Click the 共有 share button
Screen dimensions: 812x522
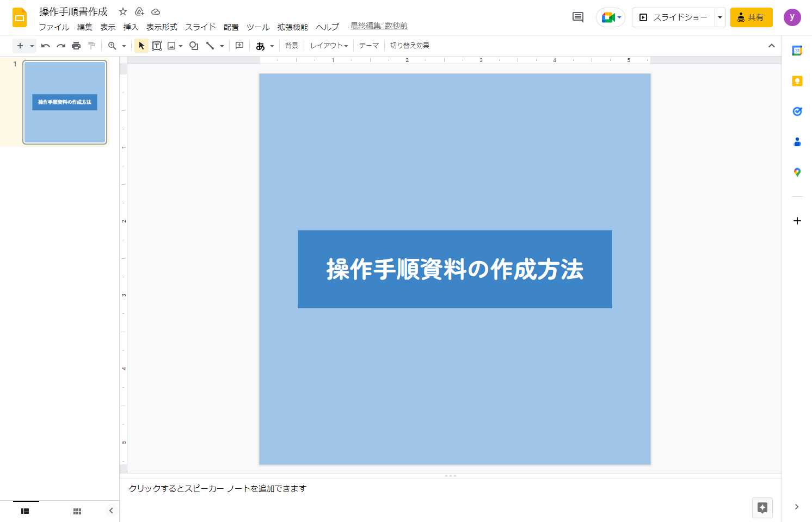point(752,17)
